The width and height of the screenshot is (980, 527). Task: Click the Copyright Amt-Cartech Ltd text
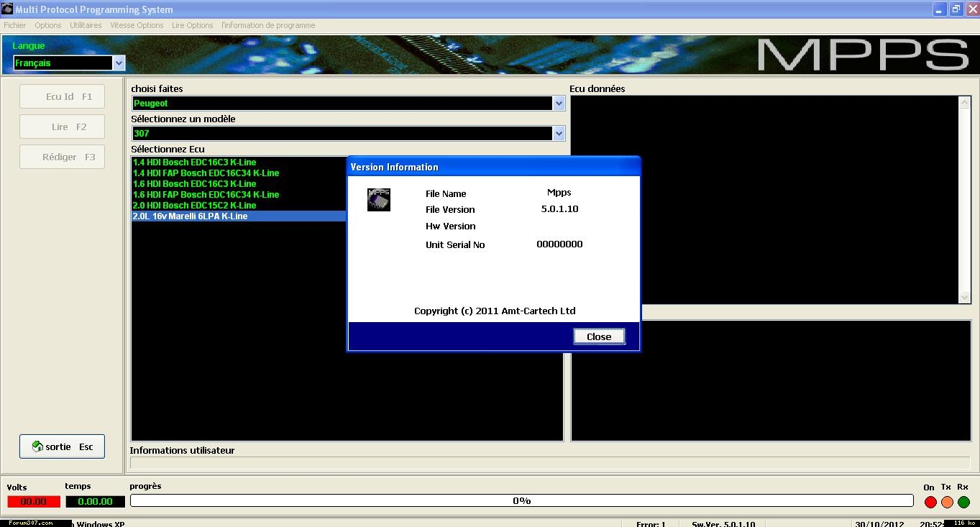(495, 311)
